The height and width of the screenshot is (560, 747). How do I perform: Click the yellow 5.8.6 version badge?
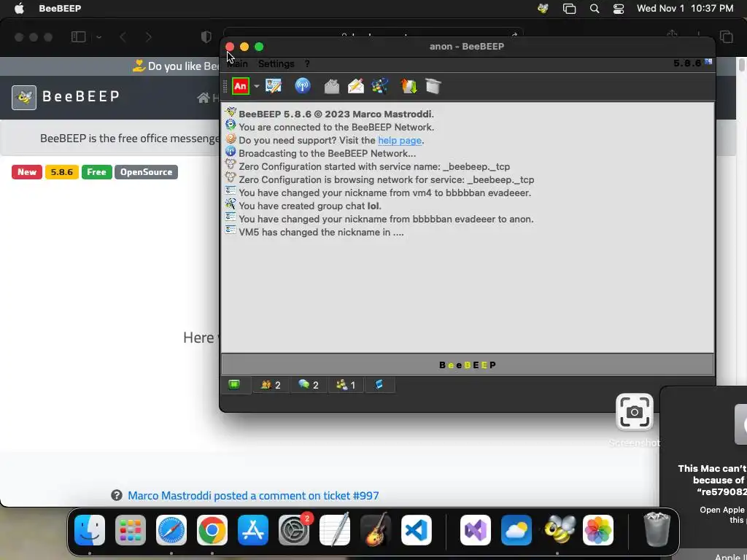point(62,172)
